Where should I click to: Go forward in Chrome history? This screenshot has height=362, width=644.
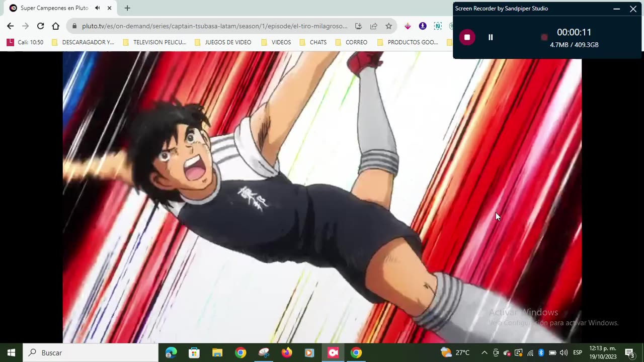click(25, 26)
